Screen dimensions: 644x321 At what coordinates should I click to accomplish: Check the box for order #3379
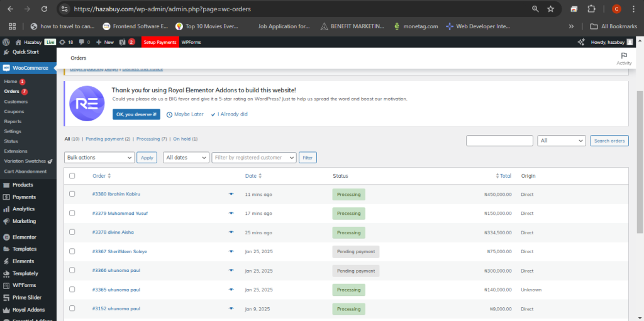72,214
